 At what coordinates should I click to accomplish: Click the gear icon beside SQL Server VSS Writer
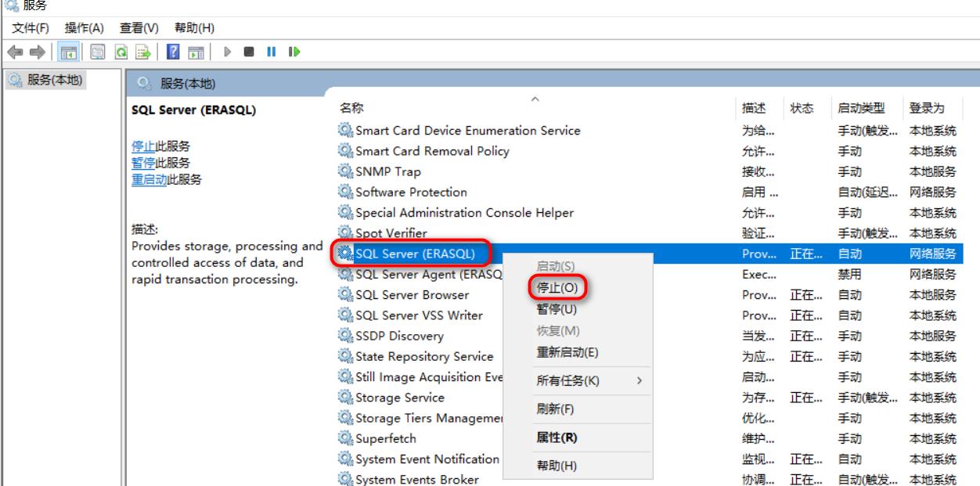(x=345, y=315)
